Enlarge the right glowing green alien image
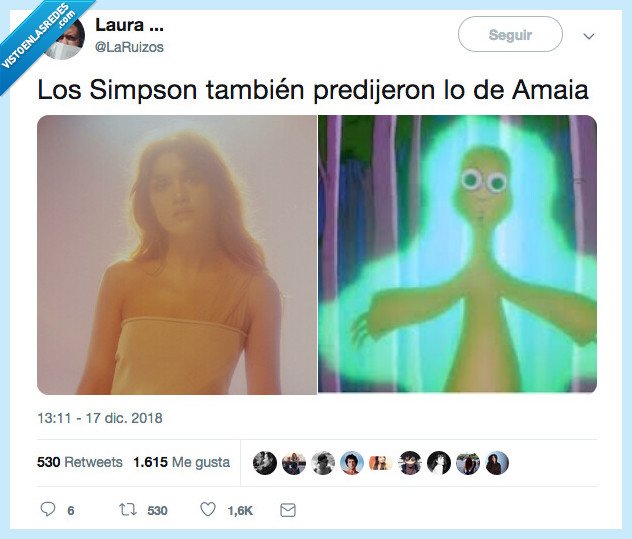Image resolution: width=632 pixels, height=539 pixels. point(457,255)
